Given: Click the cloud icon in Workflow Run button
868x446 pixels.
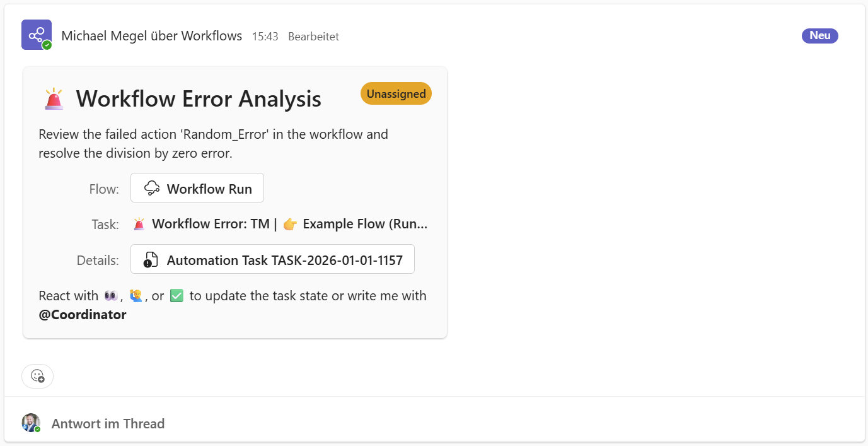Looking at the screenshot, I should tap(151, 189).
